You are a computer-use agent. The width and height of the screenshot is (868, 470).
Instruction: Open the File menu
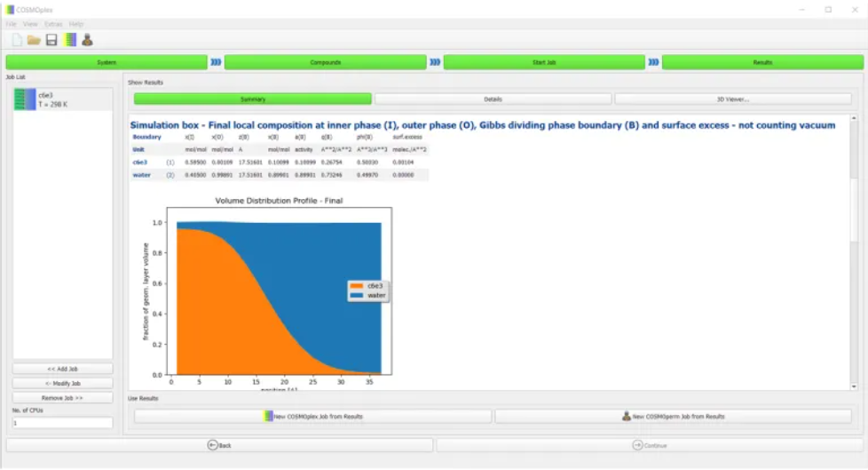[12, 24]
